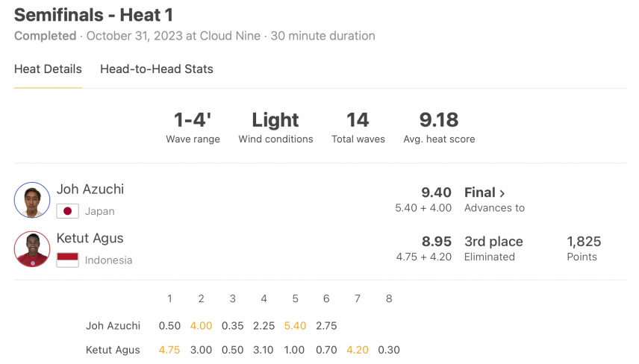The height and width of the screenshot is (364, 639).
Task: Open the Final heat link
Action: pos(484,192)
